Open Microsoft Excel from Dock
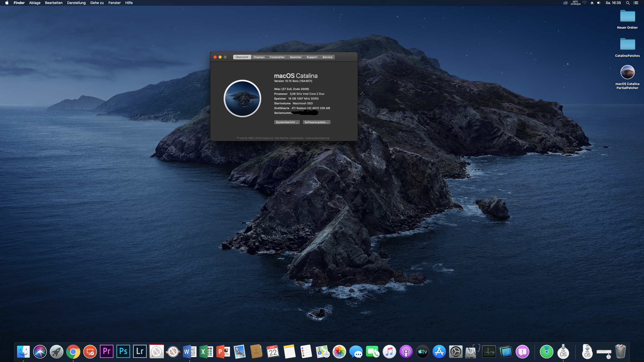 pos(206,351)
